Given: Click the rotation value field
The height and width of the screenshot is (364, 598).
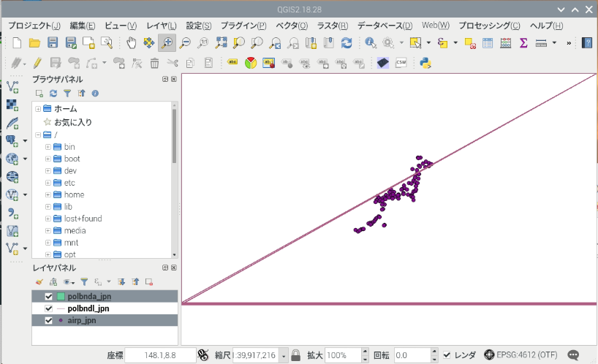Looking at the screenshot, I should [412, 355].
